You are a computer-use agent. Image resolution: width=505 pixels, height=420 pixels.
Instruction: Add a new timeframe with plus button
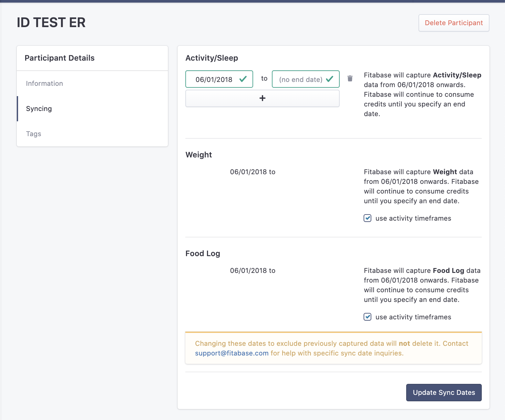click(262, 98)
